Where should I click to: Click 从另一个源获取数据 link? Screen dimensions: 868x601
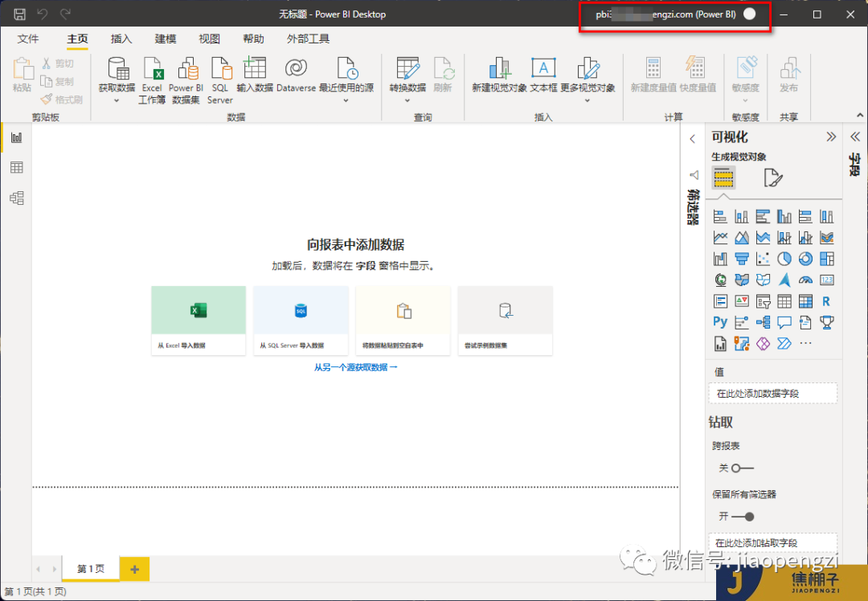pos(355,367)
